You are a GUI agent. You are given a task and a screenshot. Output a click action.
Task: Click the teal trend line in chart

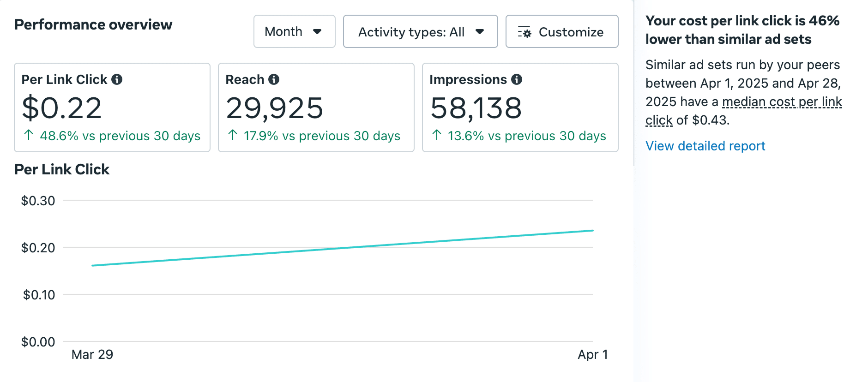coord(342,248)
